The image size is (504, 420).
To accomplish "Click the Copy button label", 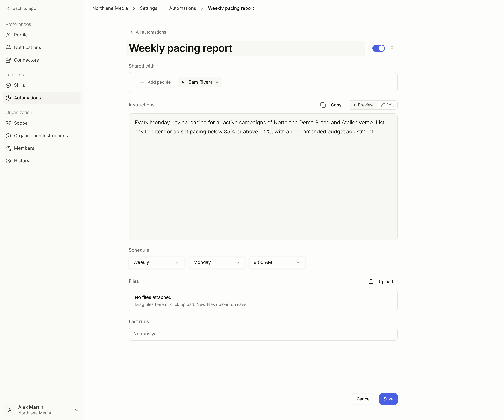I will pos(336,105).
